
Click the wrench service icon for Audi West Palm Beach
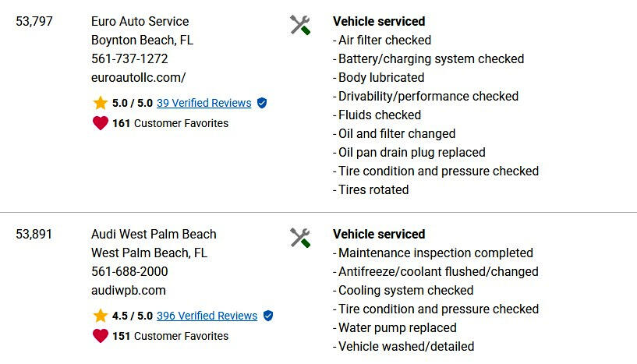[301, 238]
